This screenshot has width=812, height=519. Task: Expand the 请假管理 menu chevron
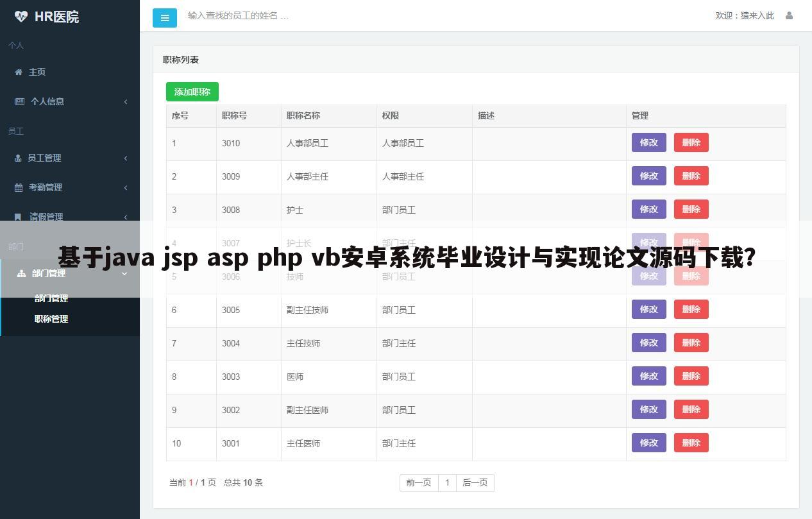point(126,217)
